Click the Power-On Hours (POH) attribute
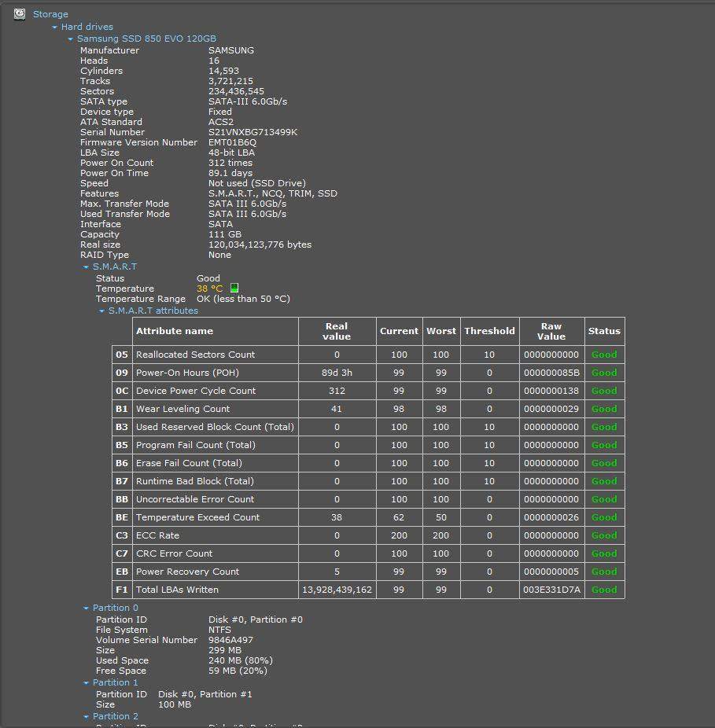 (188, 373)
